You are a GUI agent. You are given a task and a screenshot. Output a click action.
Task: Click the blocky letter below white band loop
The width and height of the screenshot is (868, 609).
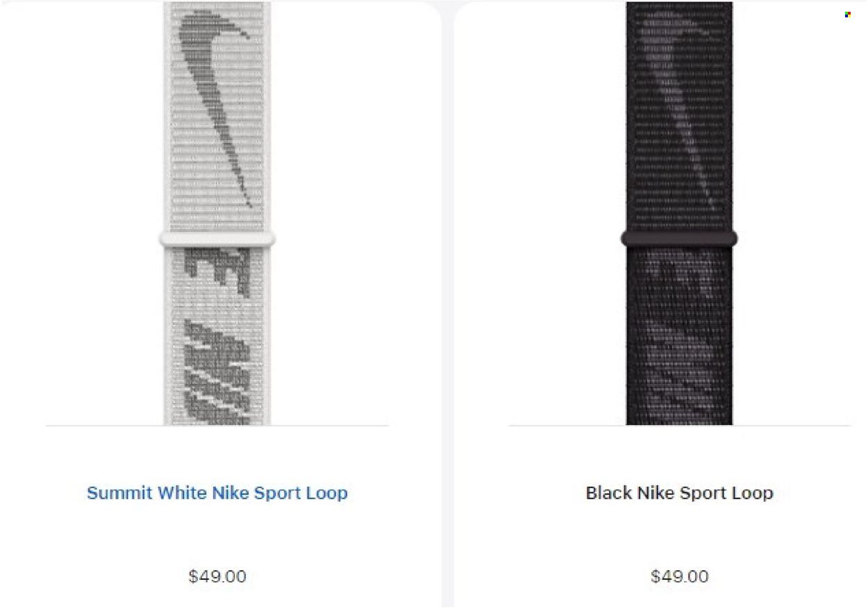coord(217,274)
